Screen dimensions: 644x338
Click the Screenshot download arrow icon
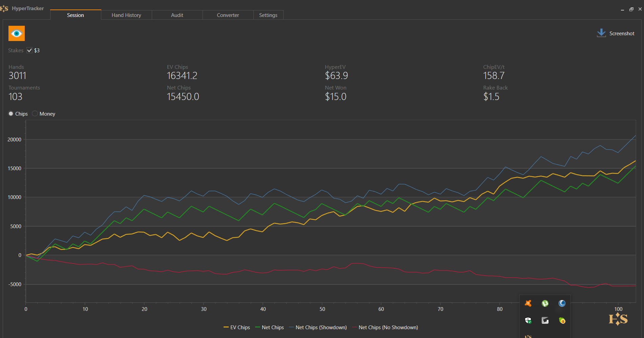coord(601,33)
